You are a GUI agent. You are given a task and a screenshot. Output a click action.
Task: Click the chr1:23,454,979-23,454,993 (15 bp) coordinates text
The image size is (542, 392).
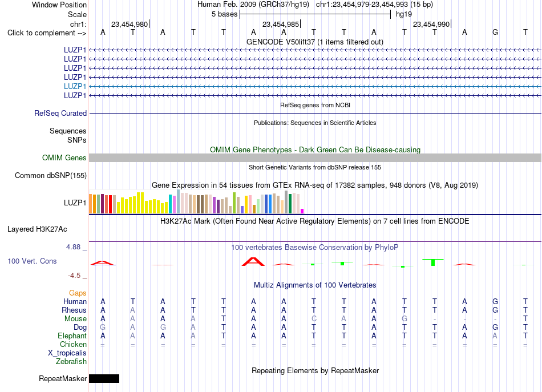[x=374, y=5]
